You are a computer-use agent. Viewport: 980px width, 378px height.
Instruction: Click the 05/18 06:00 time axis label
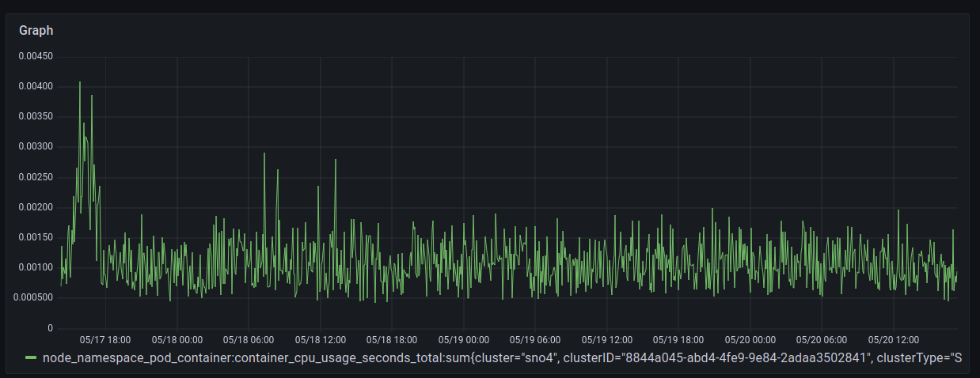(249, 339)
